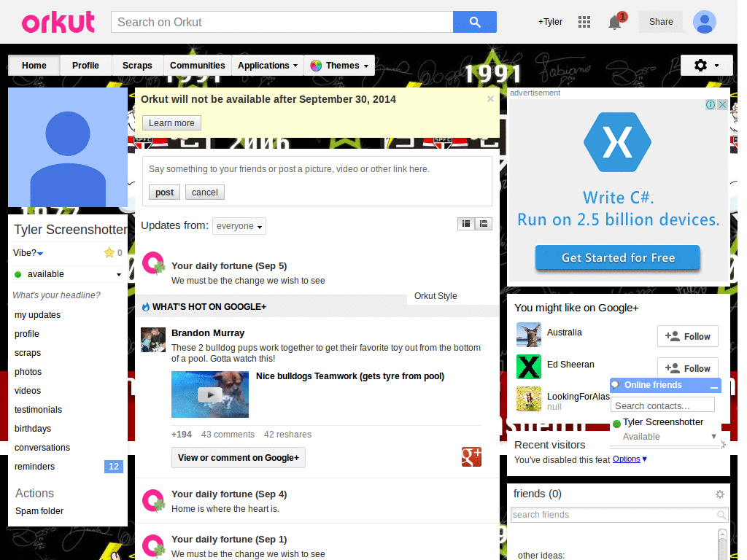Image resolution: width=747 pixels, height=560 pixels.
Task: Open testimonials link in sidebar
Action: click(x=38, y=410)
